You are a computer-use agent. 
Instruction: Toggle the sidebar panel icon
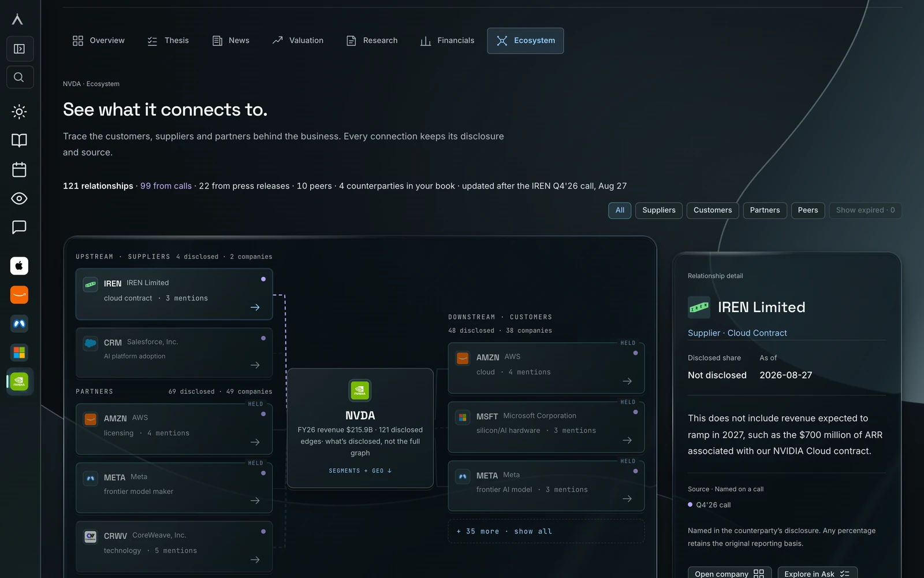20,49
